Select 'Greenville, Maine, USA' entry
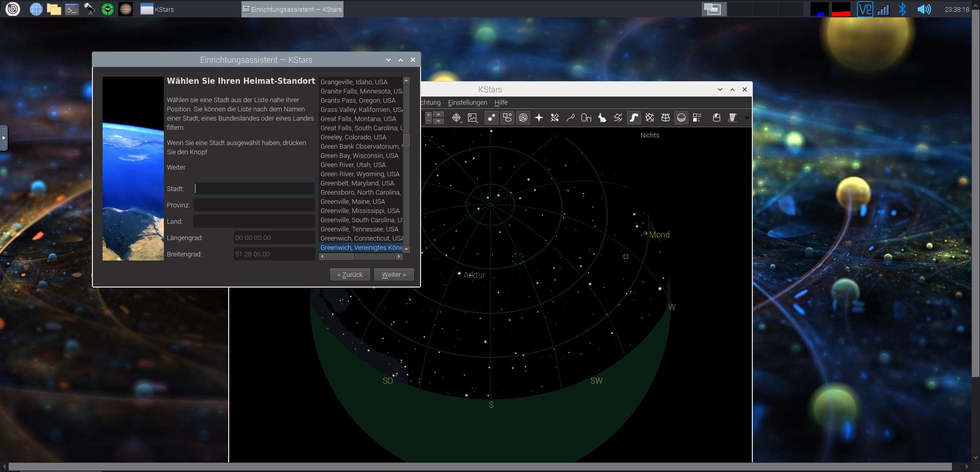 pyautogui.click(x=361, y=202)
